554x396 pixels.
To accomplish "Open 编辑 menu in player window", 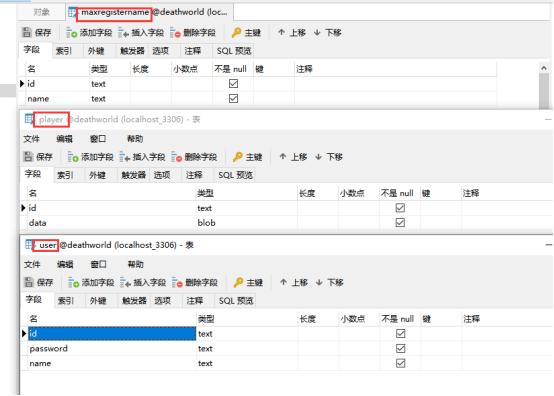I will click(x=64, y=139).
